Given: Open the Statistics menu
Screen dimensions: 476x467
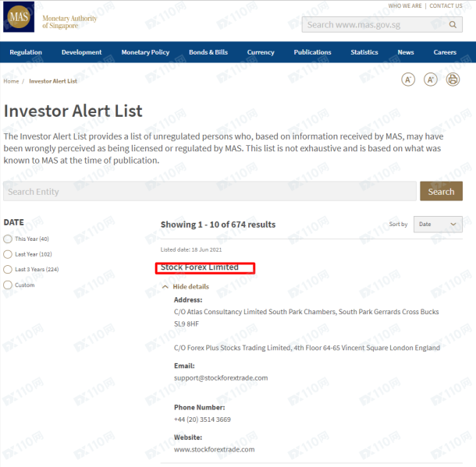Looking at the screenshot, I should pyautogui.click(x=364, y=52).
